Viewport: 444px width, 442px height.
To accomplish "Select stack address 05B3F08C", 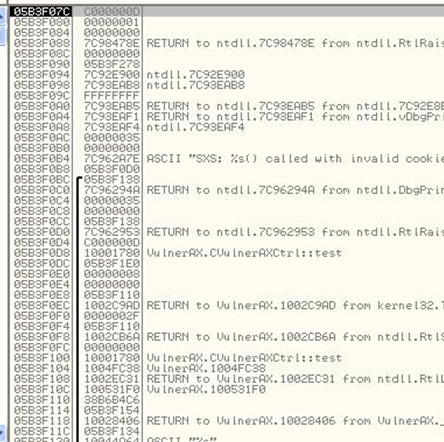I will pos(42,54).
